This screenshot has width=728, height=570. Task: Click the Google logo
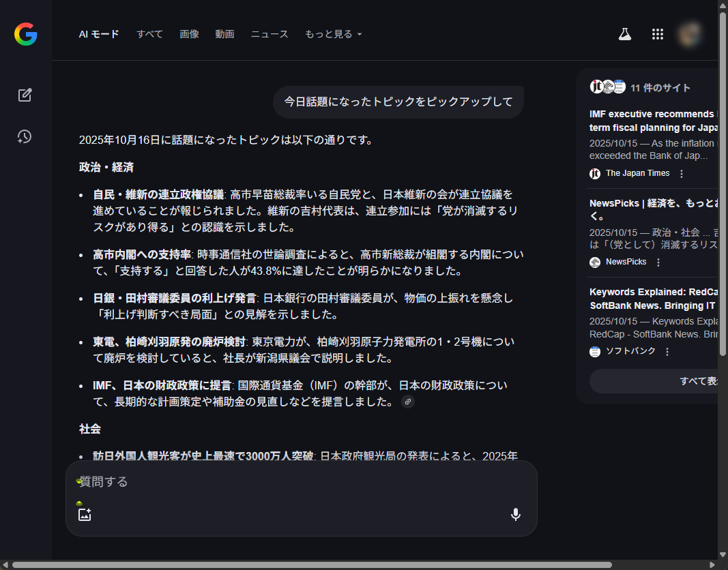point(25,34)
